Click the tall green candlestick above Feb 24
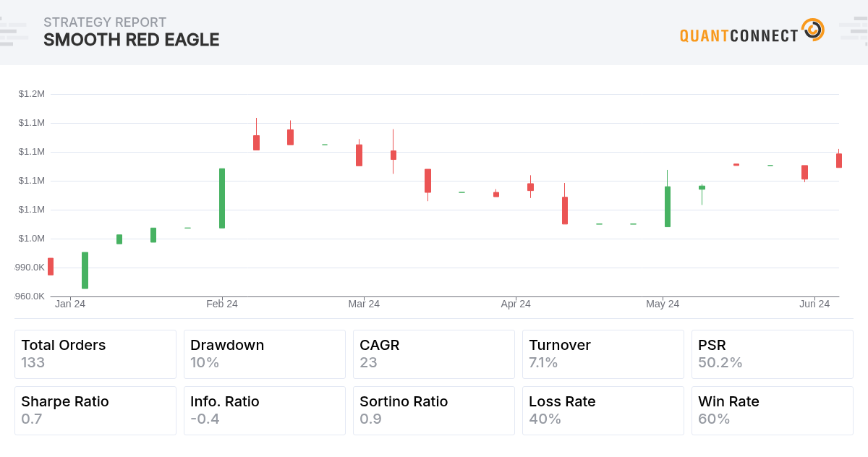This screenshot has height=457, width=868. click(x=222, y=198)
